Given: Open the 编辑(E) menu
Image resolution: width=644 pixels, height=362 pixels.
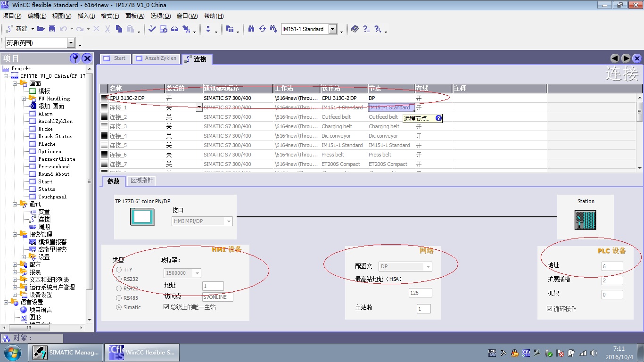Looking at the screenshot, I should pyautogui.click(x=37, y=16).
